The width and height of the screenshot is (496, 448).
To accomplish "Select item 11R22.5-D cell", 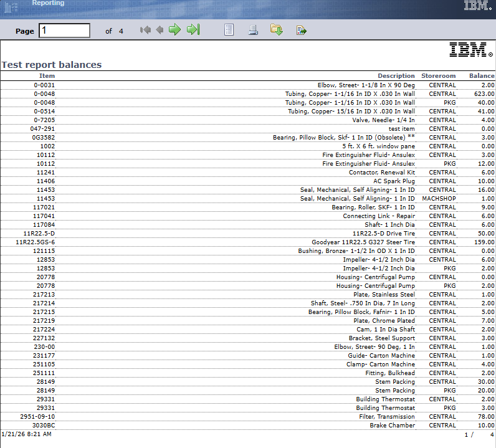I will click(39, 233).
